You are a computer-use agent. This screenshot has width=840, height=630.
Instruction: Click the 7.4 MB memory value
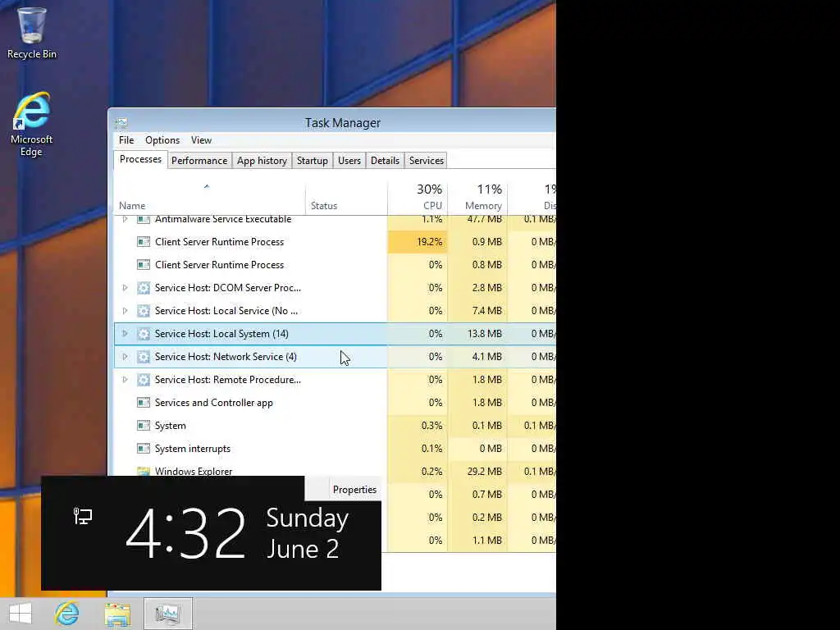click(x=487, y=311)
